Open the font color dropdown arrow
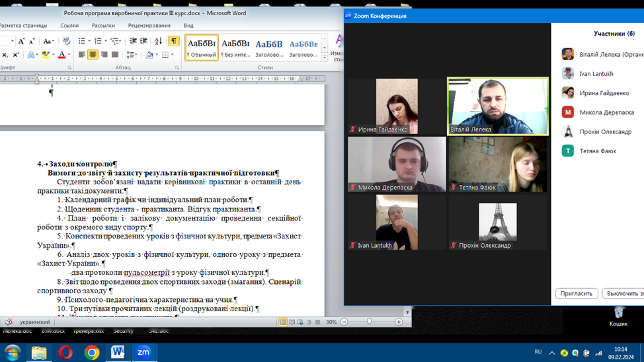Viewport: 644px width, 362px height. [70, 55]
